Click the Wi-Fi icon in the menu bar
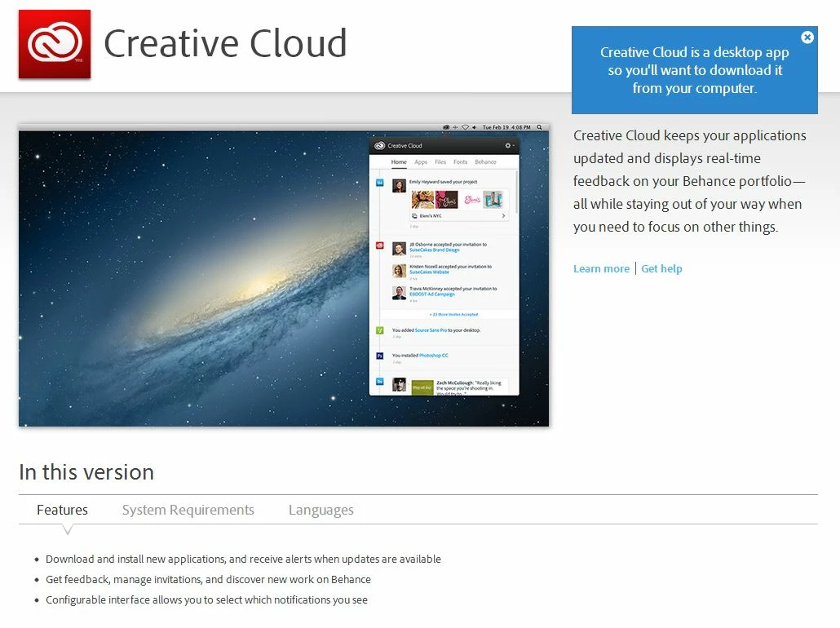Image resolution: width=840 pixels, height=628 pixels. (x=465, y=127)
